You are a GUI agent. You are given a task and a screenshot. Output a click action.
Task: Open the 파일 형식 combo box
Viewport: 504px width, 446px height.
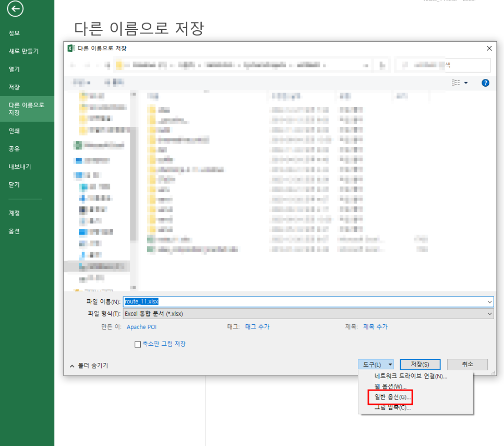[x=308, y=314]
